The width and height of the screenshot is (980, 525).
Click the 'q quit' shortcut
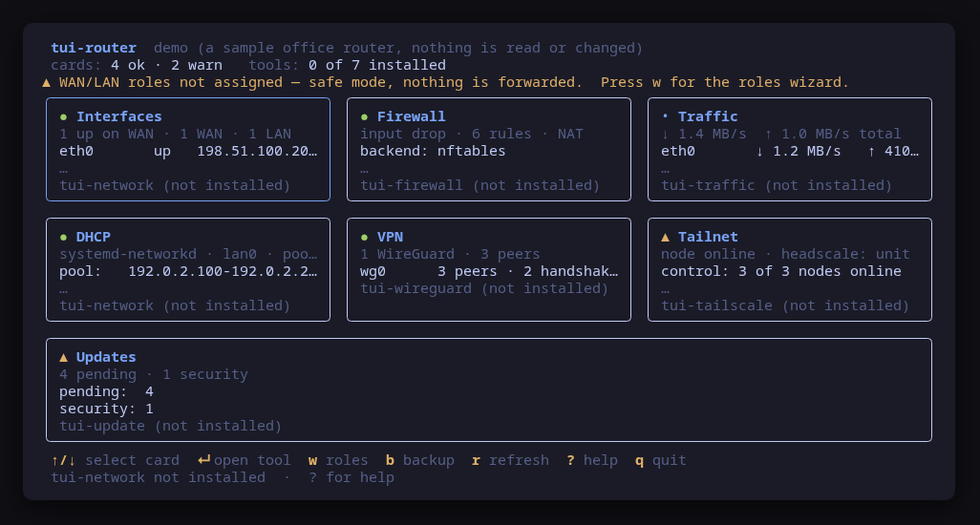pos(661,460)
